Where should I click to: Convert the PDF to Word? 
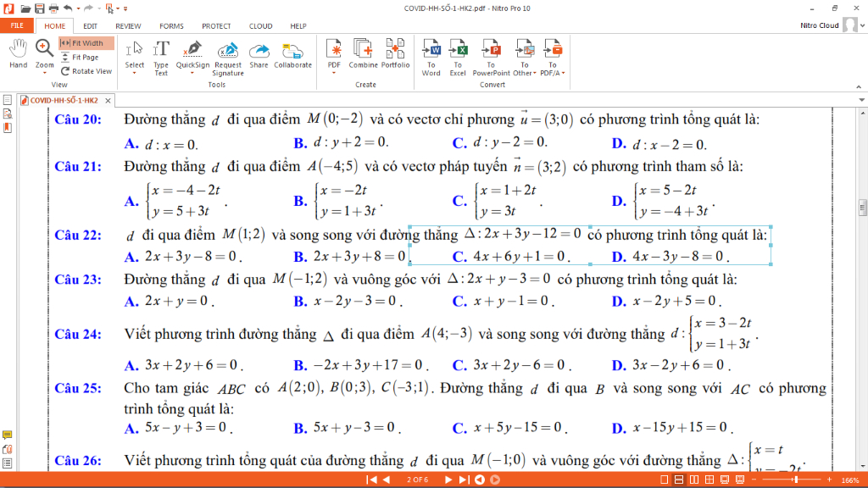tap(431, 58)
